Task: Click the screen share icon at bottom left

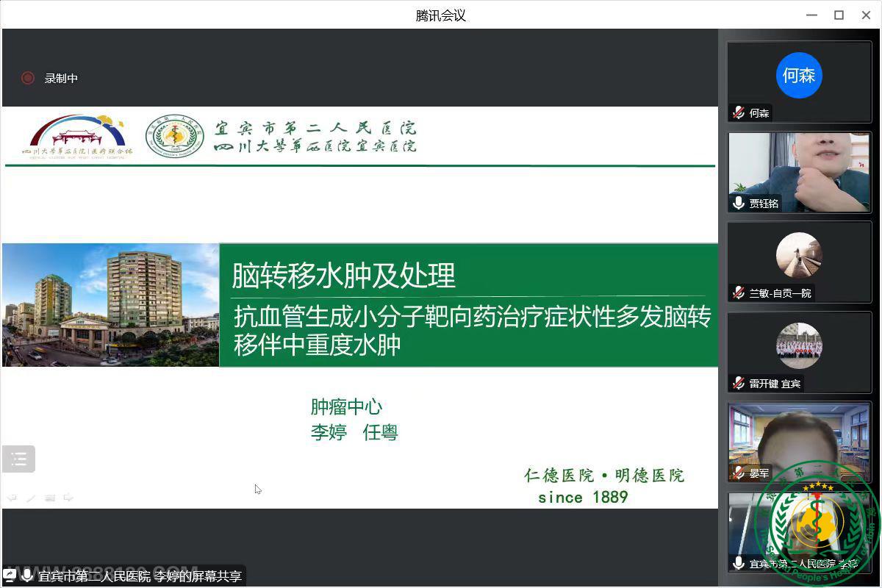Action: [10, 576]
